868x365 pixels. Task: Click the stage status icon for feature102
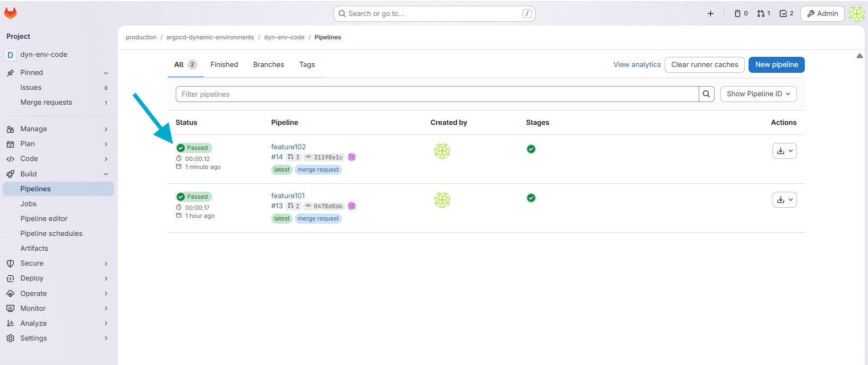click(531, 149)
